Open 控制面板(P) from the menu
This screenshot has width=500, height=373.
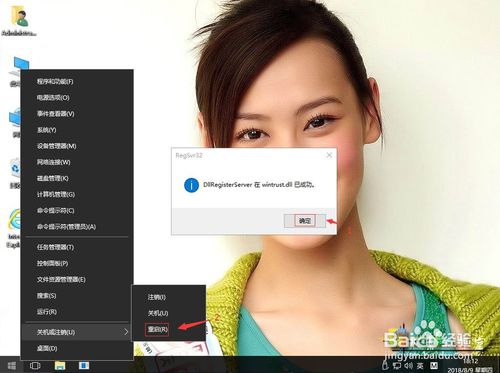point(77,263)
